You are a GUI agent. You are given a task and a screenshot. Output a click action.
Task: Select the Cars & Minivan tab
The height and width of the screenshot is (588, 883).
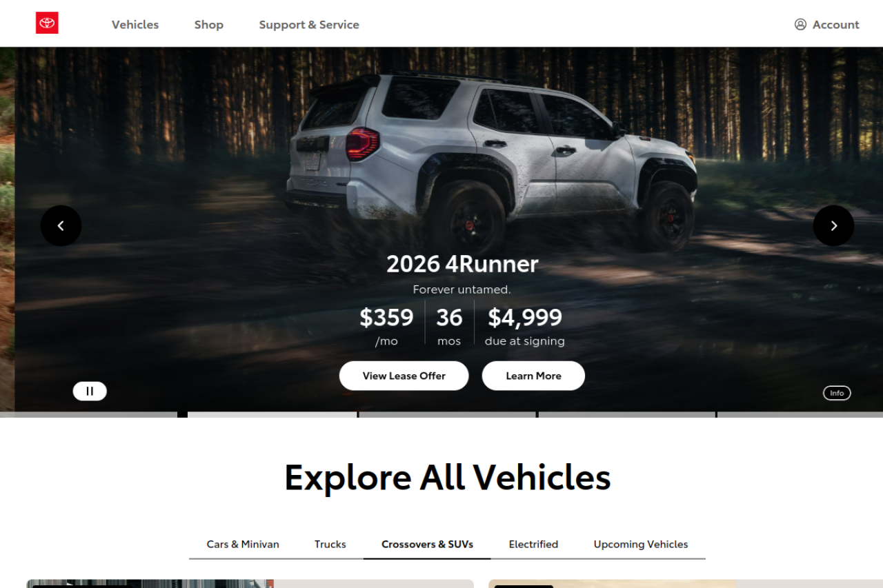[243, 544]
